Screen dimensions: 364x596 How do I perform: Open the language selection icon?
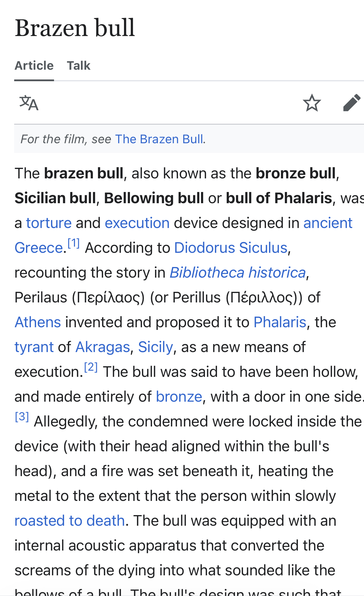click(x=29, y=103)
